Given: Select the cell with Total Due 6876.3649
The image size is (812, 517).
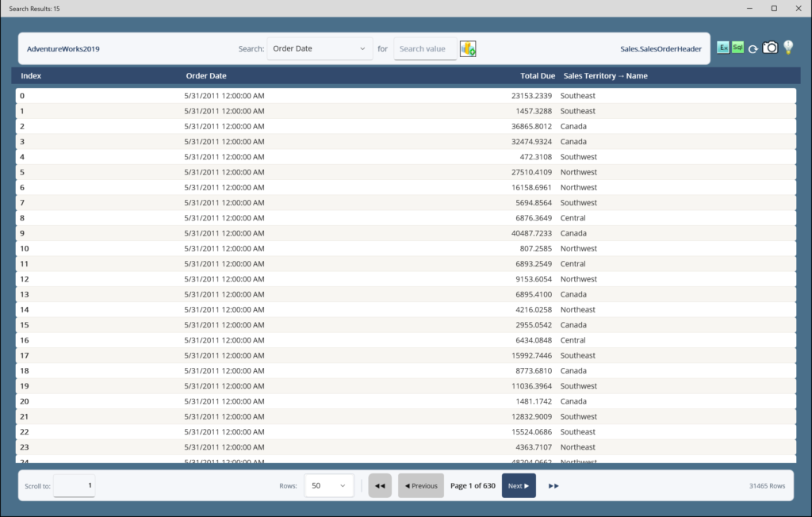Looking at the screenshot, I should pos(534,218).
